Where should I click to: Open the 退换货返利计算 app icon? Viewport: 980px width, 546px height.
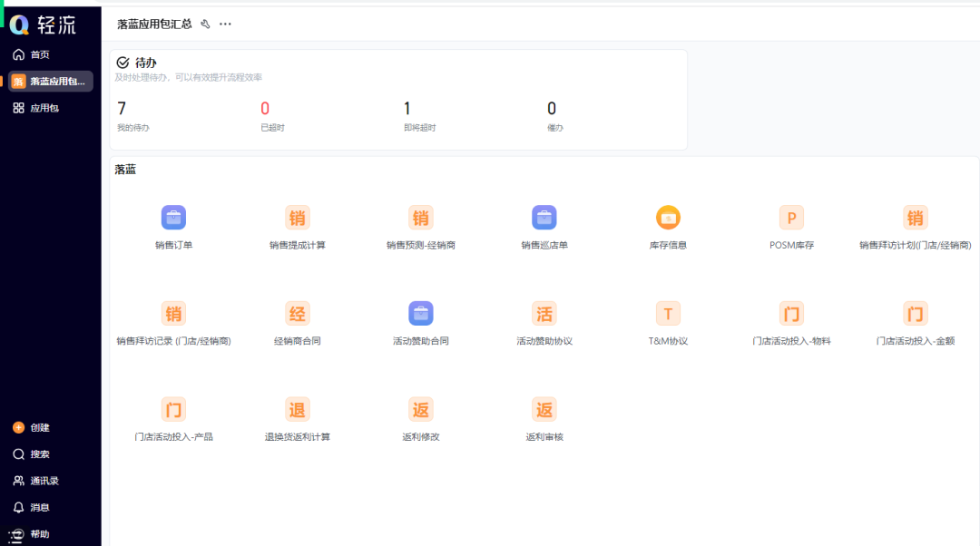pos(298,410)
